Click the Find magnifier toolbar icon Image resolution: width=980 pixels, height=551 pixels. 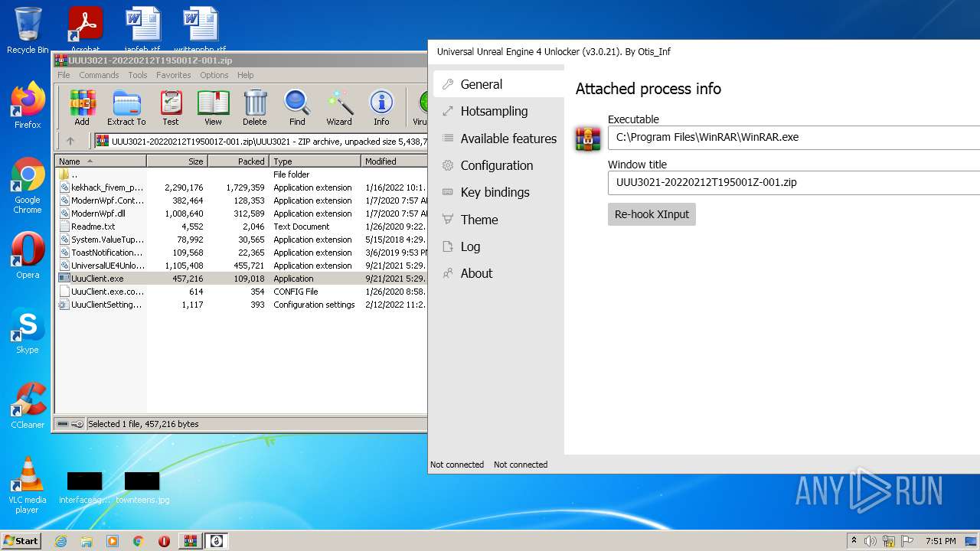click(297, 107)
